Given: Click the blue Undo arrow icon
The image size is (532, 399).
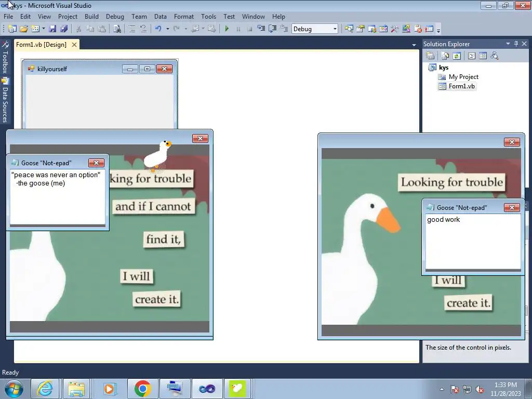Looking at the screenshot, I should pos(158,29).
